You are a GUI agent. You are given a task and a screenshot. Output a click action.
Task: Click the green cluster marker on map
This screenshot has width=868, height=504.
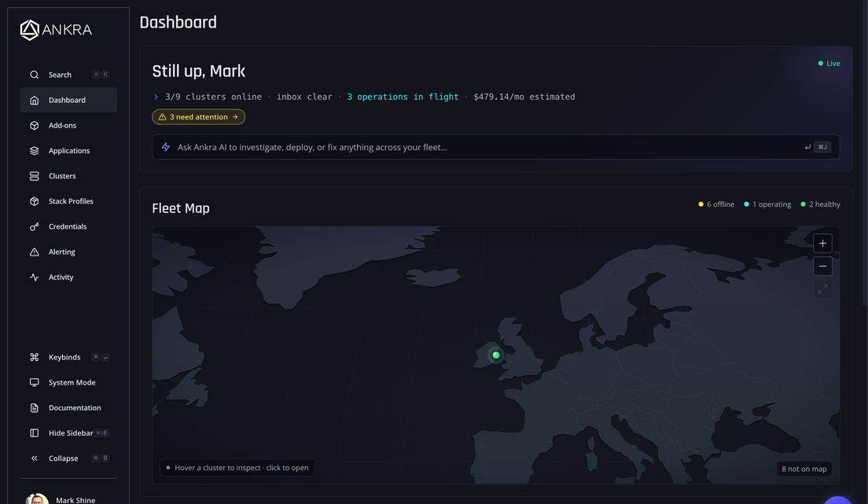(x=496, y=355)
